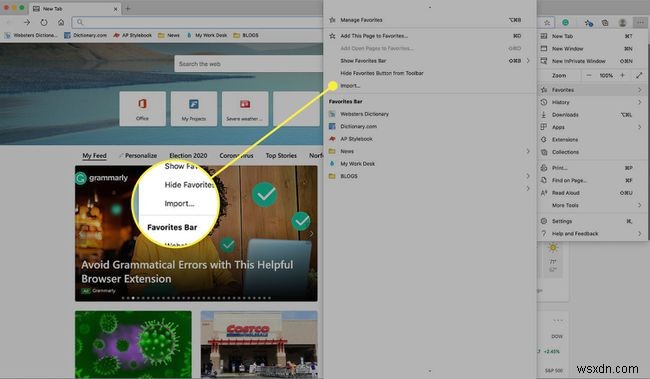Open Websters Dictionary in the favorites submenu
650x379 pixels.
coord(429,114)
